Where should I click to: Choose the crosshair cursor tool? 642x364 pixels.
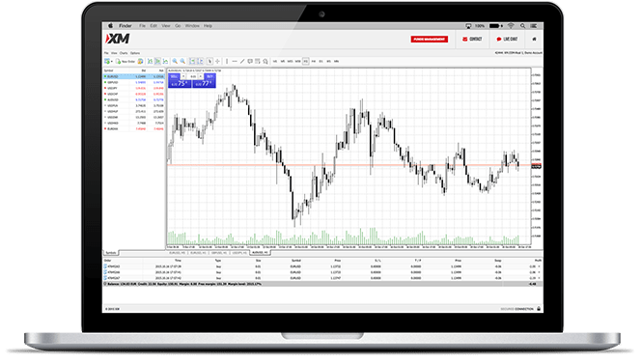click(217, 62)
